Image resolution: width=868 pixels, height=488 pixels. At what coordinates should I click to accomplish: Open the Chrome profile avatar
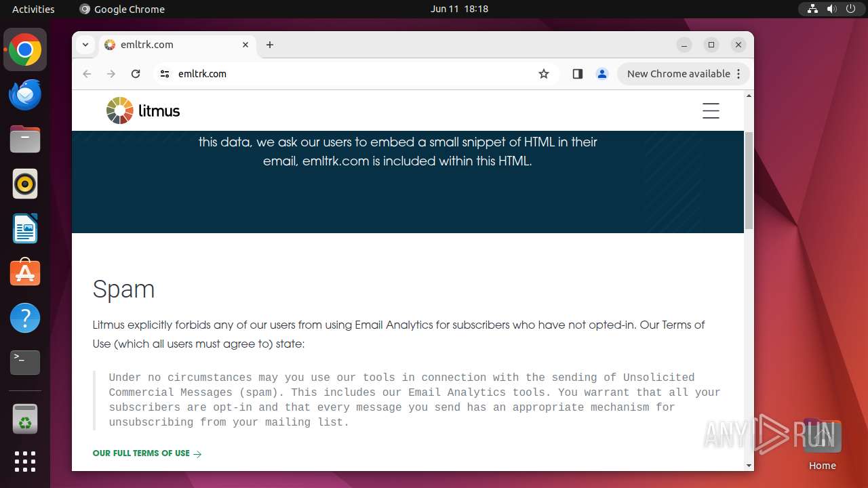pos(602,74)
